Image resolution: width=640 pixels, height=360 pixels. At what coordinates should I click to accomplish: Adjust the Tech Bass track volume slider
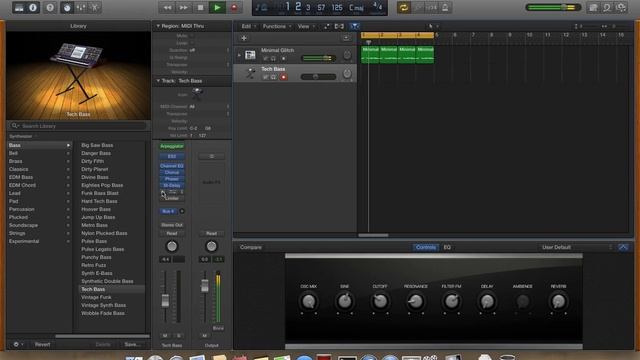[318, 77]
